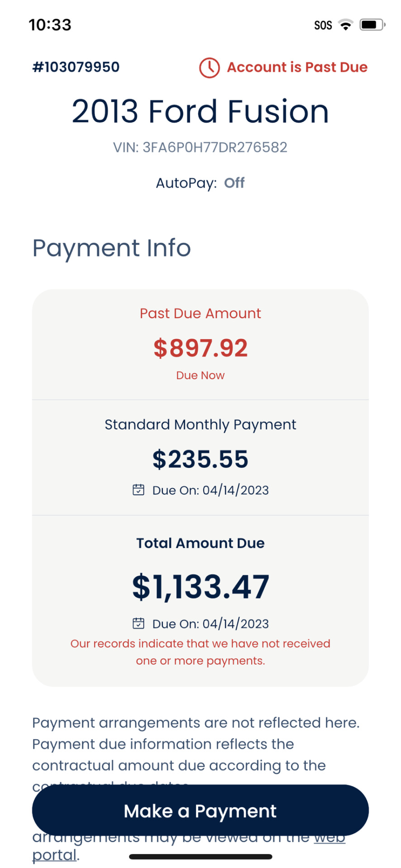401x868 pixels.
Task: Select account number #103079950
Action: click(x=76, y=67)
